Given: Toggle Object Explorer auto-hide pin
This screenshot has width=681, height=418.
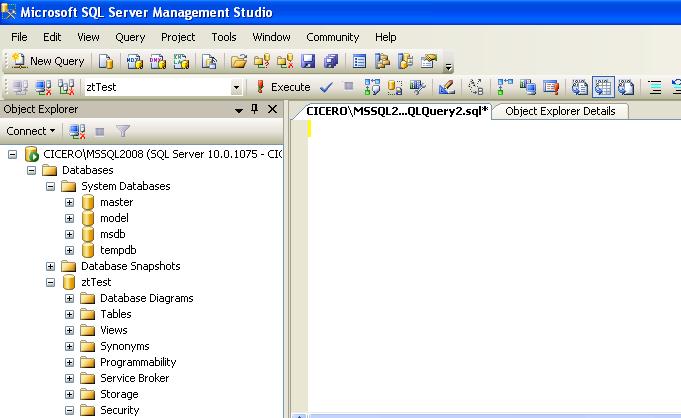Looking at the screenshot, I should (255, 109).
